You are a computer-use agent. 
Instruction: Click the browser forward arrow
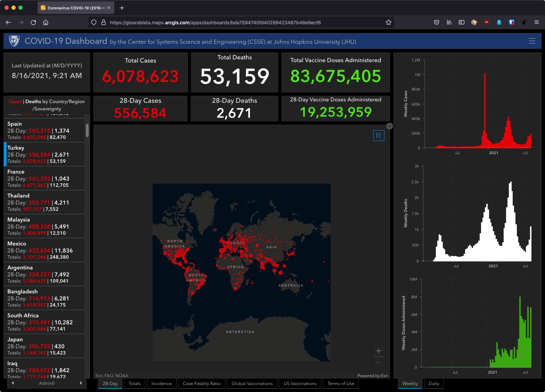pyautogui.click(x=21, y=22)
